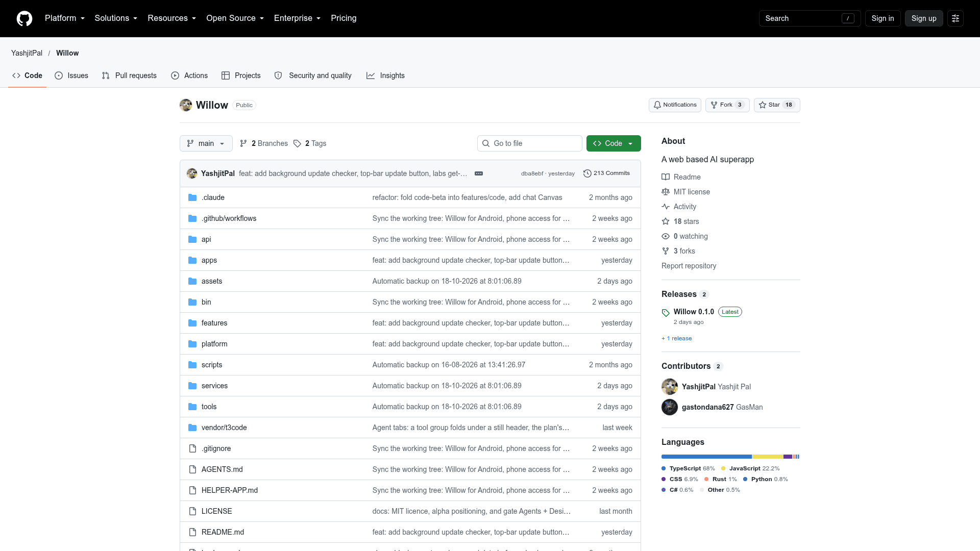
Task: Open the GitHub logo homepage
Action: [24, 18]
